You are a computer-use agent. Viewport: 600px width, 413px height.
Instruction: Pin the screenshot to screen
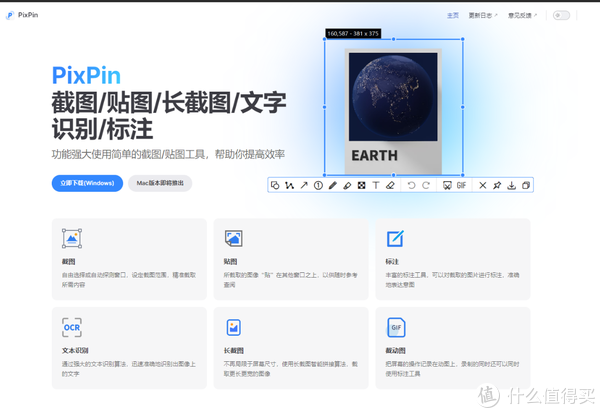pyautogui.click(x=497, y=185)
